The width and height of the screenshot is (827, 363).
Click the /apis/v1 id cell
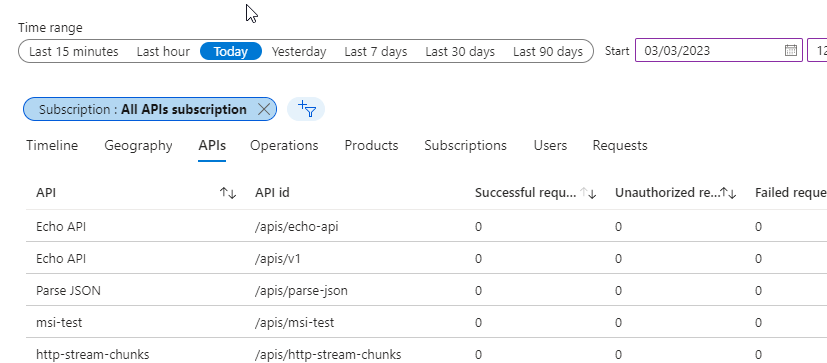point(278,259)
